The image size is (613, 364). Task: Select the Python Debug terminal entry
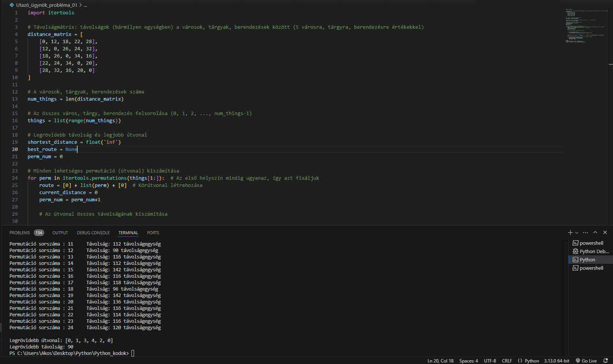[x=591, y=251]
